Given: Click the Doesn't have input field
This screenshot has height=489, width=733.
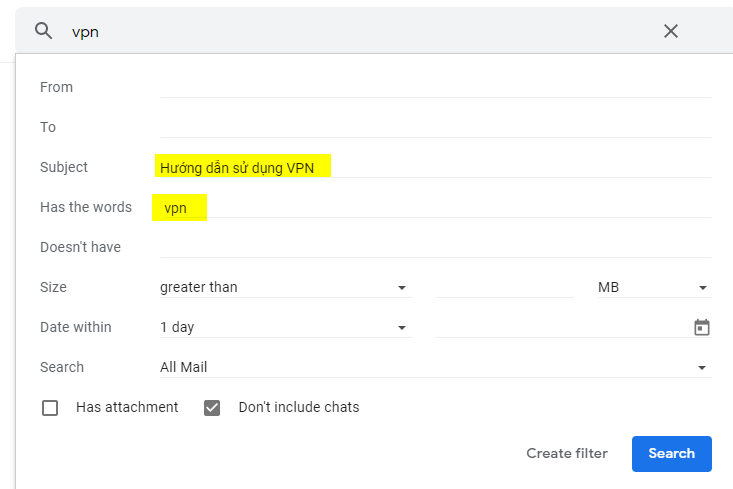Looking at the screenshot, I should (435, 247).
